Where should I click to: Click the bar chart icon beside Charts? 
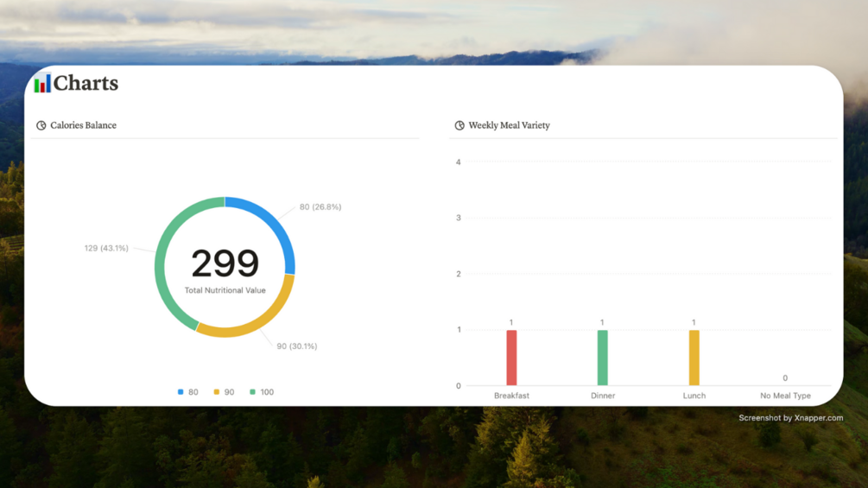coord(42,83)
